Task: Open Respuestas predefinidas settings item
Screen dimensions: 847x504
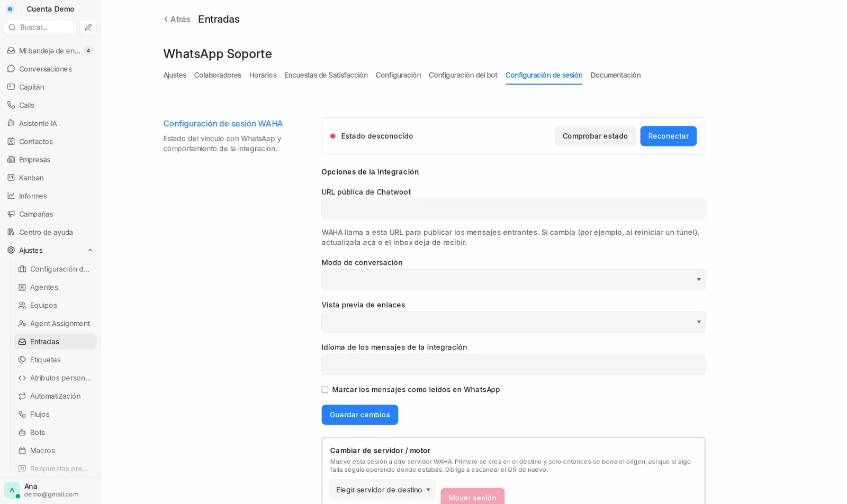Action: pyautogui.click(x=55, y=469)
